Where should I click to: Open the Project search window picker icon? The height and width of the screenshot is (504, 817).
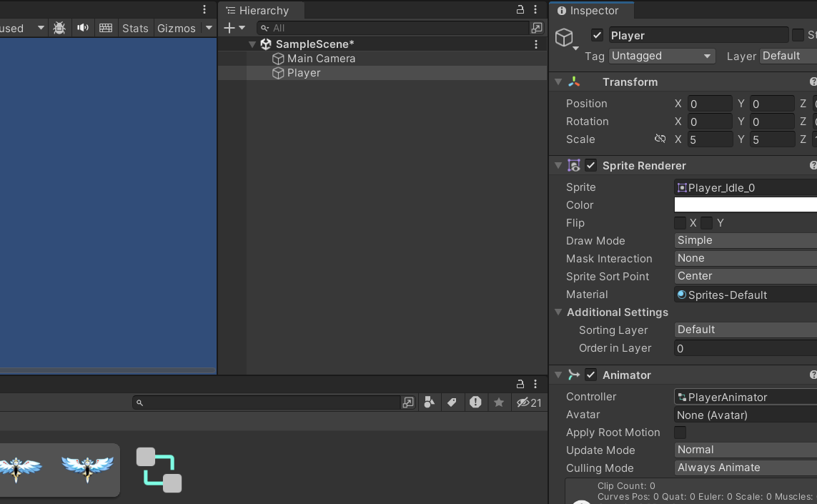408,402
